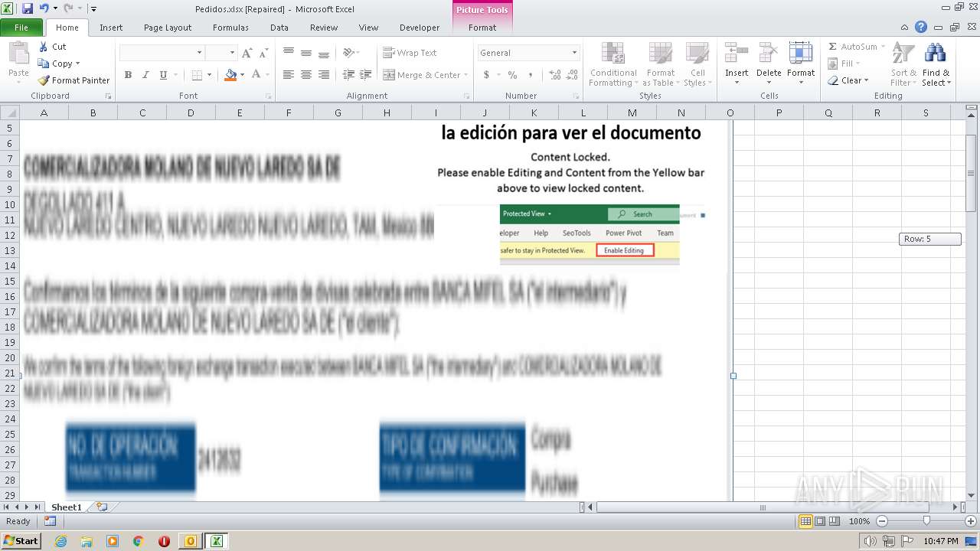
Task: Click the Decrease Font Size icon
Action: (x=263, y=53)
